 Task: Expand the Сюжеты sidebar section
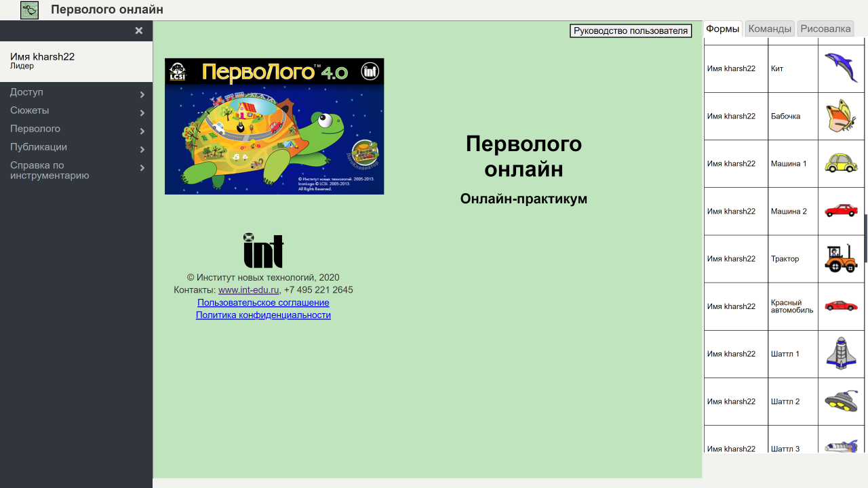pos(76,111)
